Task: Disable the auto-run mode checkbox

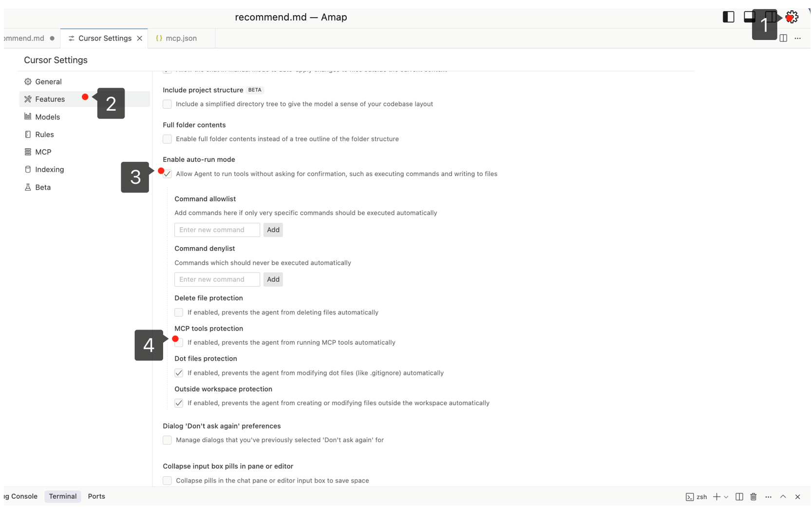Action: [x=168, y=174]
